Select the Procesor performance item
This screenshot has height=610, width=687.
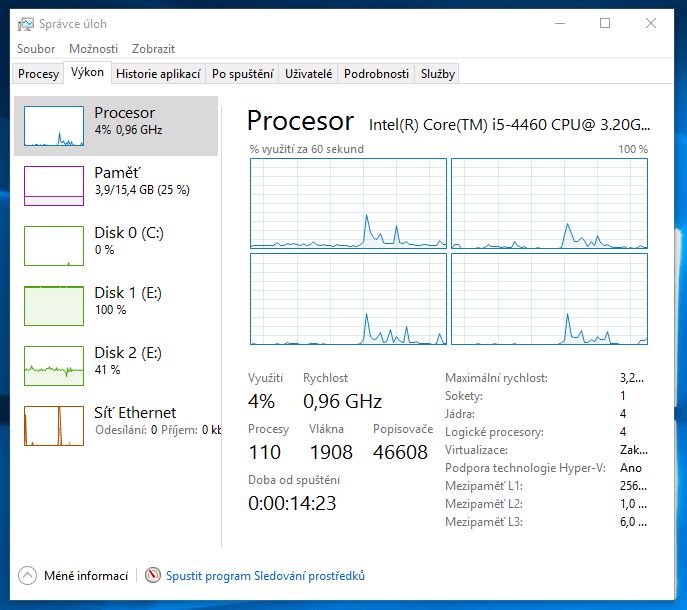click(x=116, y=126)
